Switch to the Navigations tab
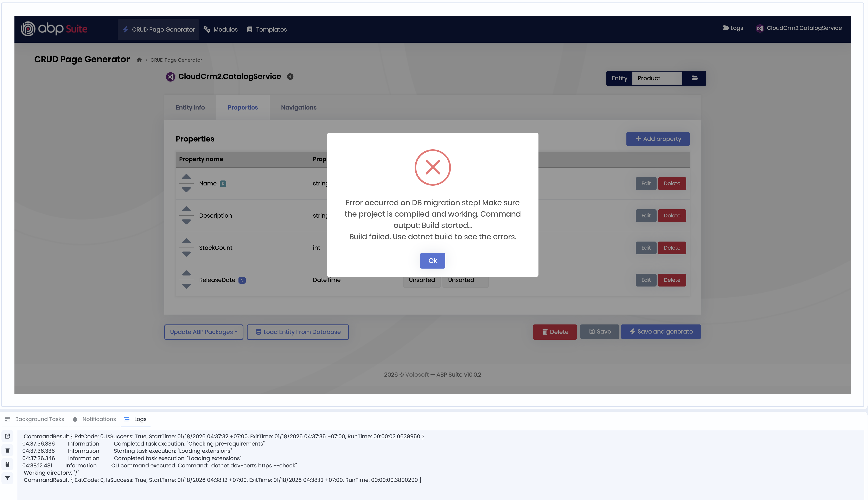 pos(299,107)
